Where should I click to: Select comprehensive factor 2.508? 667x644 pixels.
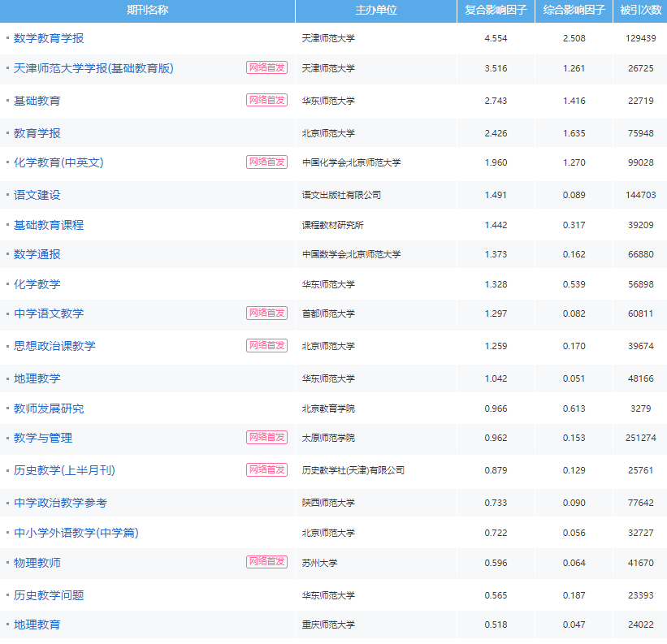(574, 38)
